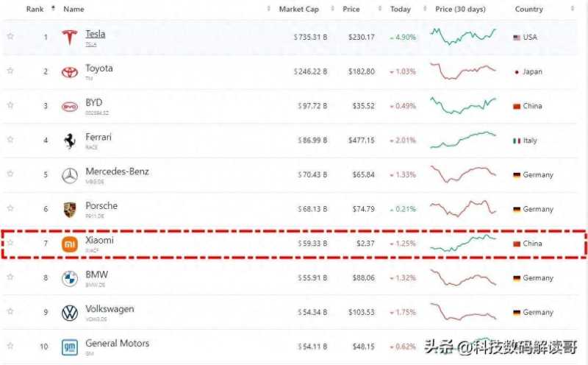The height and width of the screenshot is (365, 588).
Task: Sort table by Country column header
Action: (x=528, y=9)
